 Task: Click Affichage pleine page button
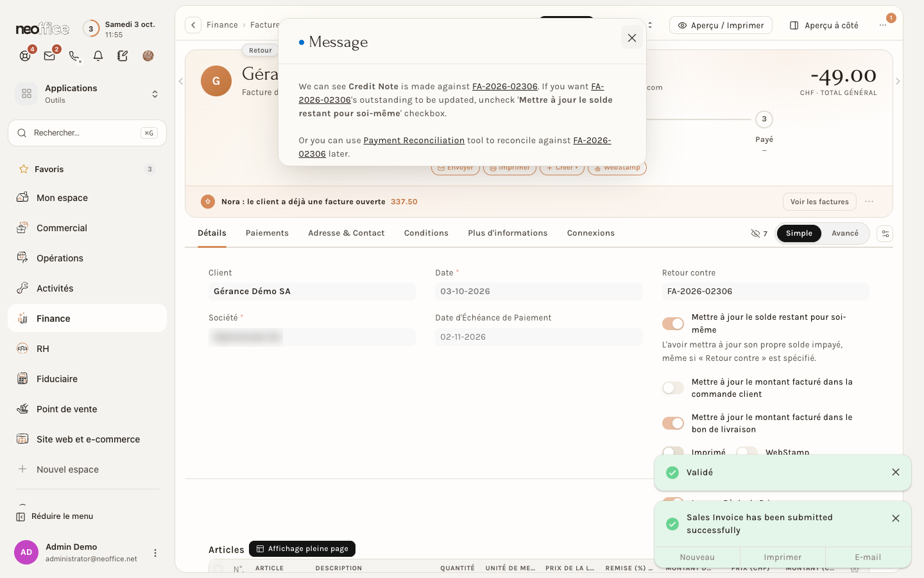point(302,548)
